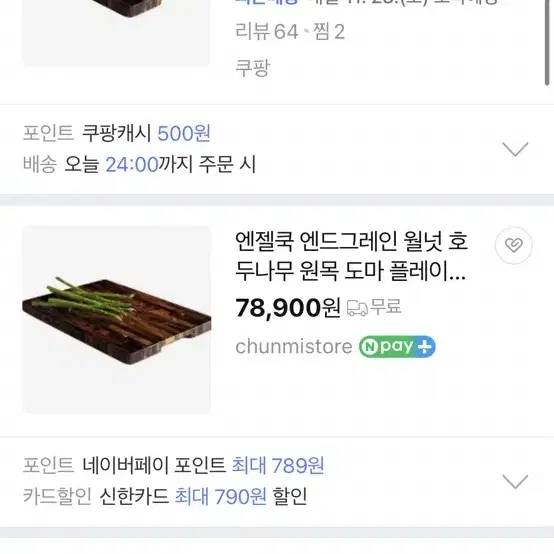Open the top product thumbnail image
The image size is (554, 554).
(116, 33)
